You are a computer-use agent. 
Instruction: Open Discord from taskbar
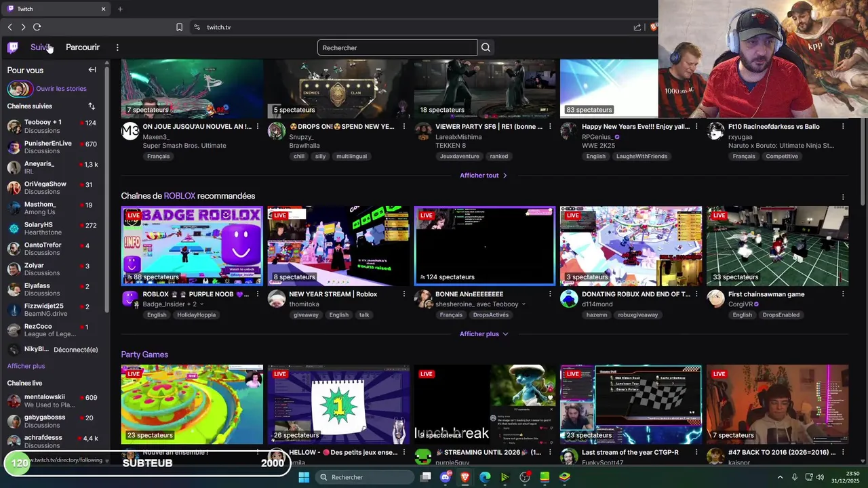click(446, 477)
